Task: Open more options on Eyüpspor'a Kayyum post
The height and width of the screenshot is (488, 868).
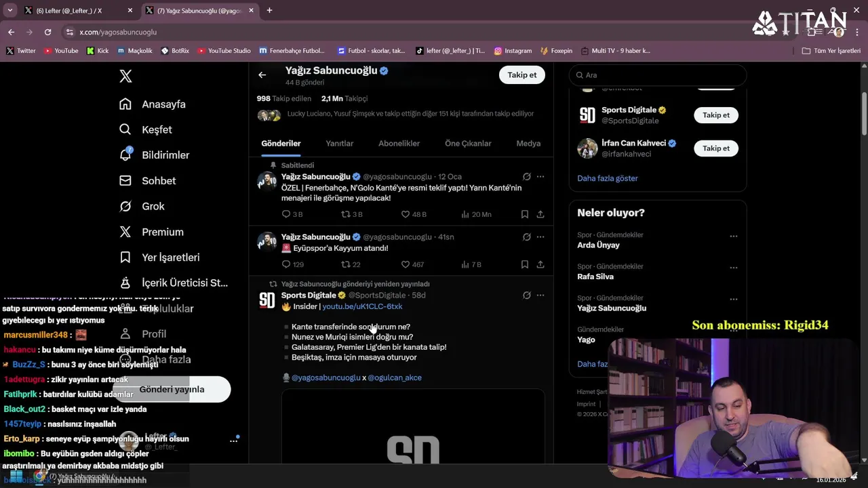Action: click(540, 237)
